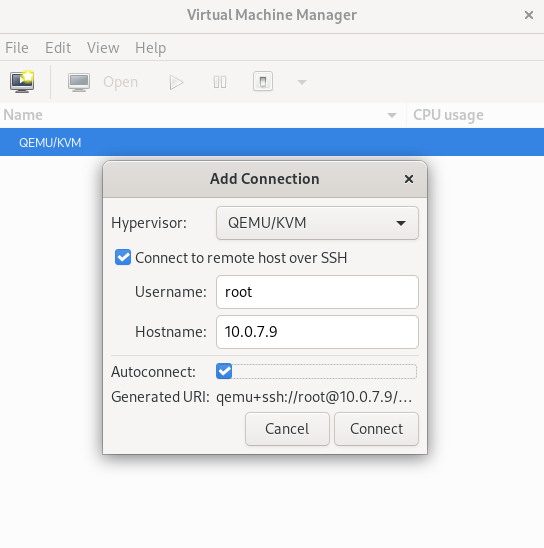Open the View menu
This screenshot has height=548, width=544.
click(x=103, y=48)
